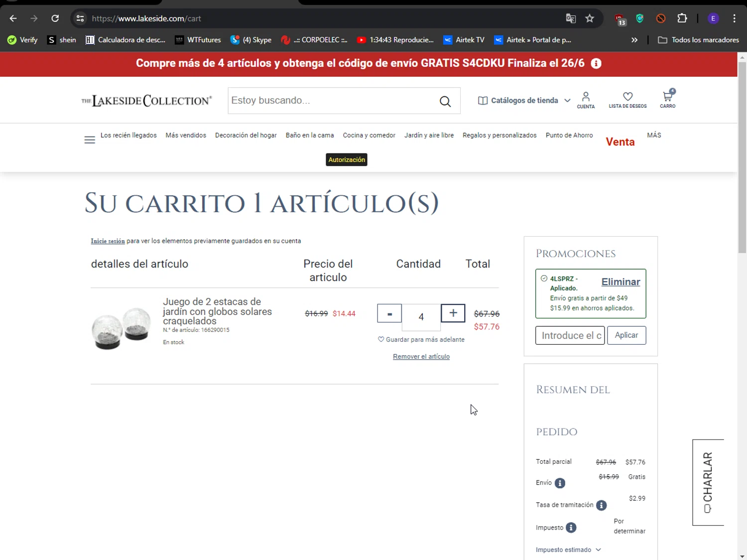Screen dimensions: 747x560
Task: Click Remover el artículo link
Action: [421, 357]
